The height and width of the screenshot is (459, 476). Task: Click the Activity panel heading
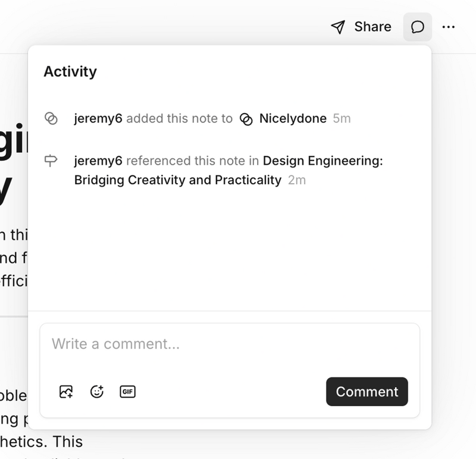coord(70,71)
